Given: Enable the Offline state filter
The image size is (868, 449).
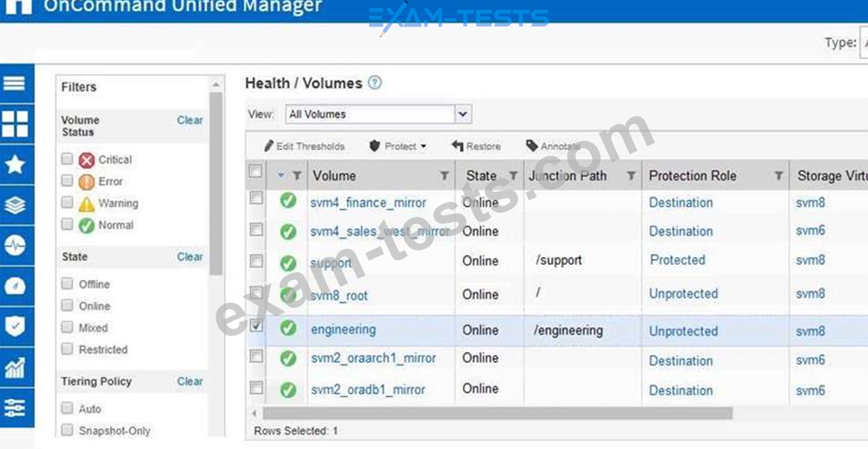Looking at the screenshot, I should point(67,284).
